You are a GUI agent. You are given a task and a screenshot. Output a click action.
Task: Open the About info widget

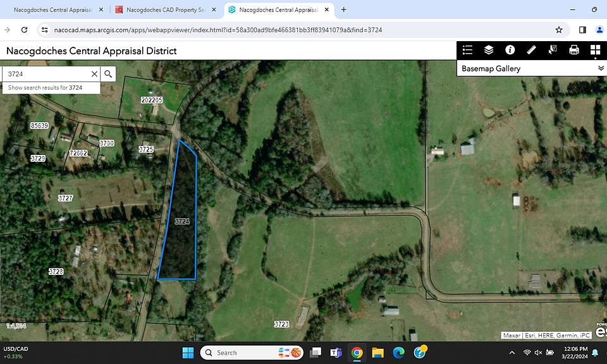[510, 50]
